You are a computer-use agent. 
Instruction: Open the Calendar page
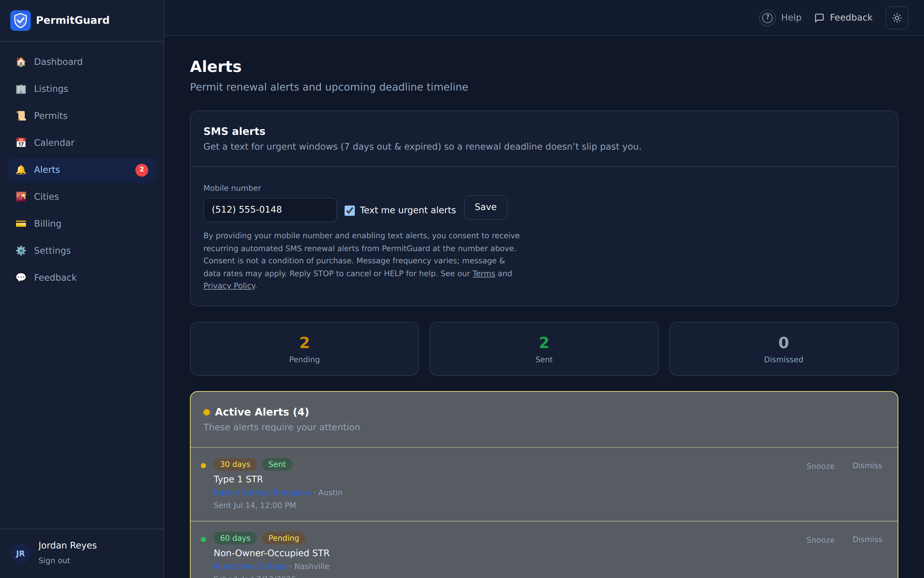[82, 143]
